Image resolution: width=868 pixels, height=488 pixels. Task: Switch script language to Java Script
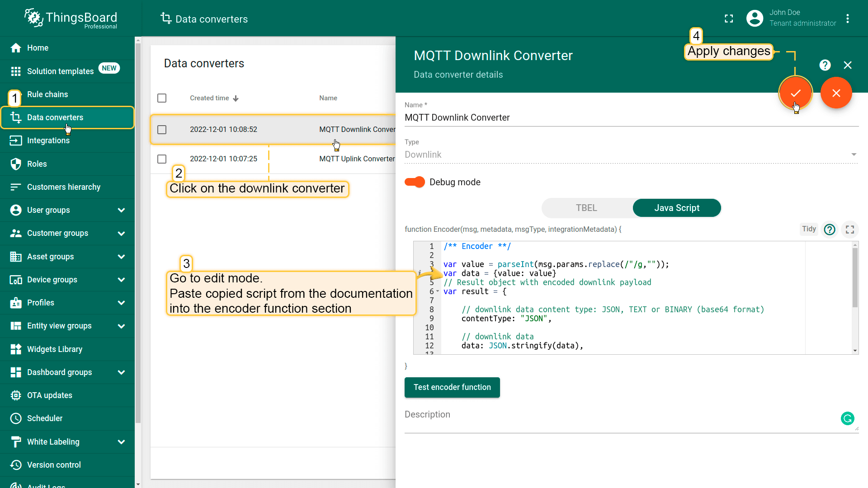(677, 208)
